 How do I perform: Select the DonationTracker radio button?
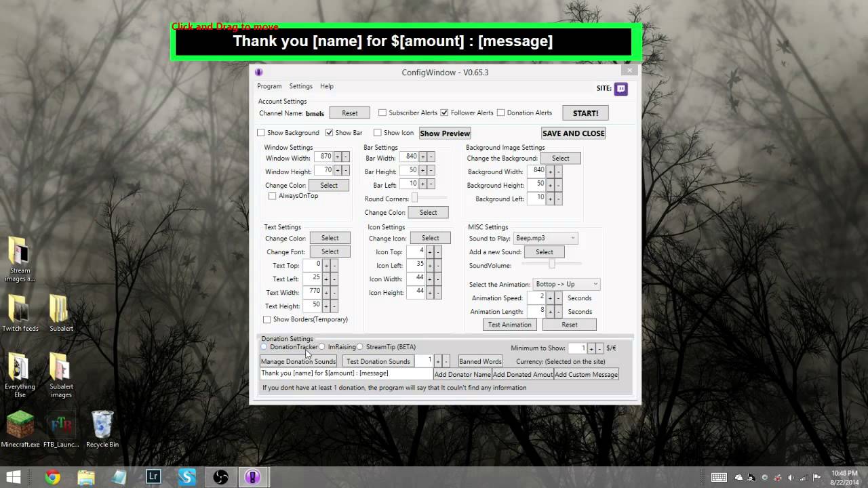264,347
